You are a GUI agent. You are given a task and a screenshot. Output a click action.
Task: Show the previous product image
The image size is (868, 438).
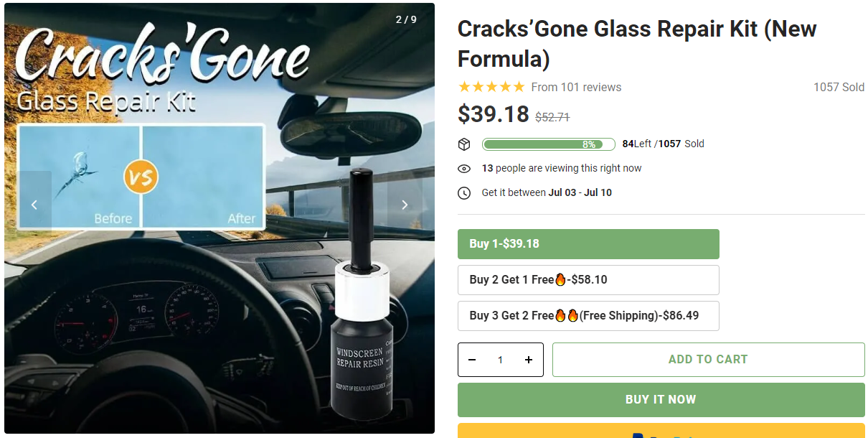(34, 205)
